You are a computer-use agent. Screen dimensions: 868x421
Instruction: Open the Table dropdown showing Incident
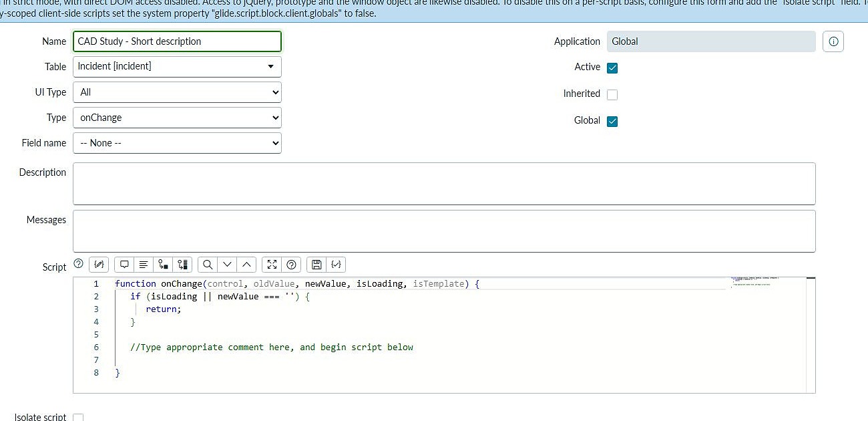(177, 66)
